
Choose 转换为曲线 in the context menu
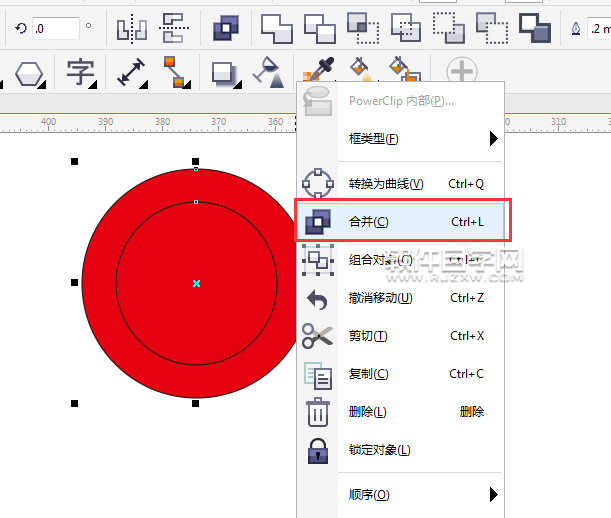tap(401, 184)
